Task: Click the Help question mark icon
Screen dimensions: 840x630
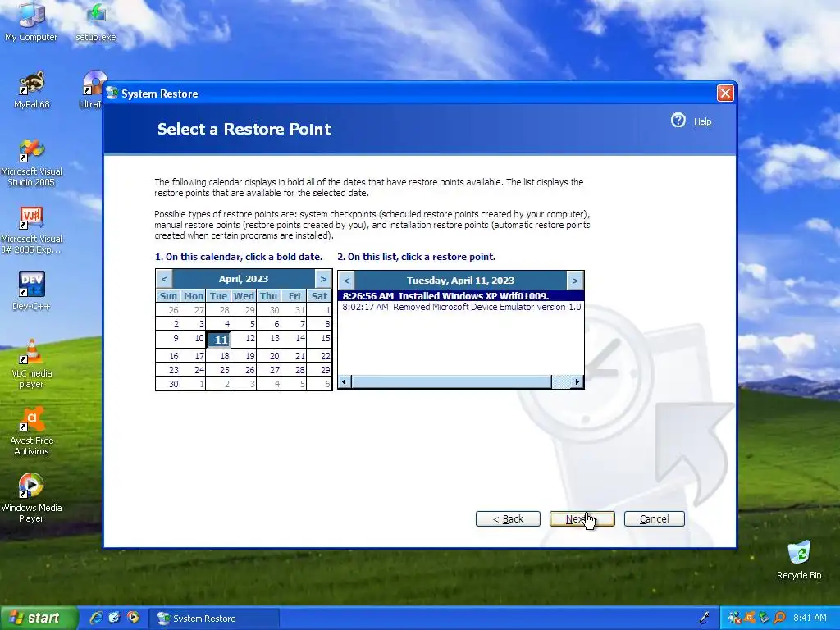Action: (x=678, y=120)
